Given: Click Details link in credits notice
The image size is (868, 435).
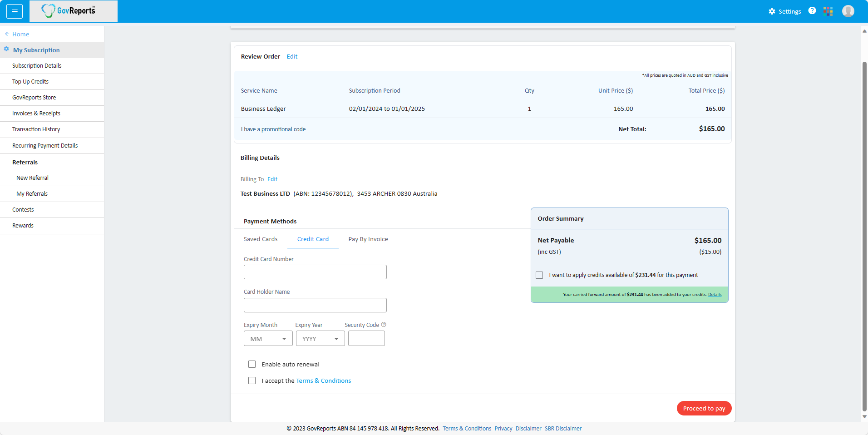Looking at the screenshot, I should pyautogui.click(x=715, y=295).
